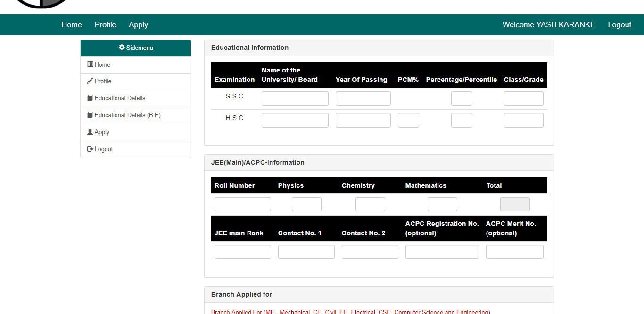Select the Contact No. 1 field
644x314 pixels.
click(x=306, y=252)
